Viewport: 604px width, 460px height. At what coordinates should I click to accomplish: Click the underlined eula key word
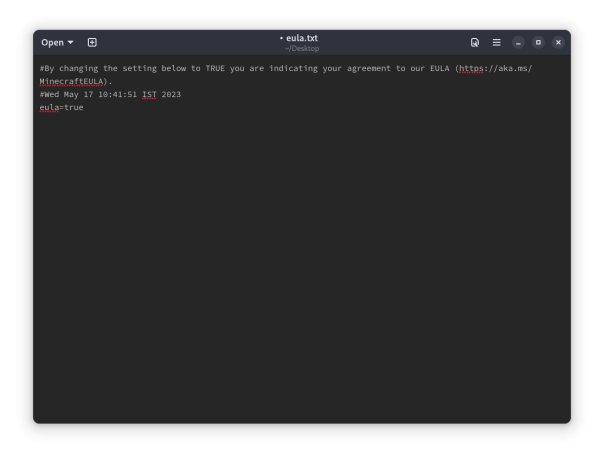point(49,107)
